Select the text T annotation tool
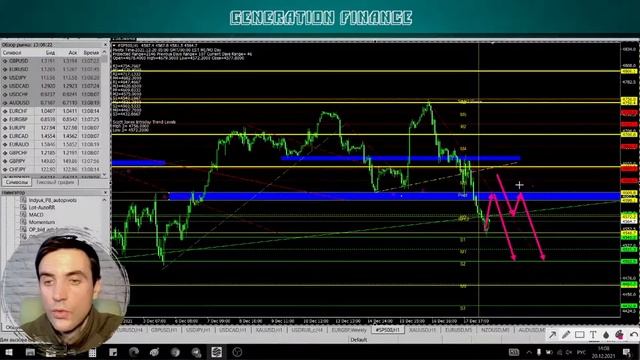Image resolution: width=640 pixels, height=360 pixels. pyautogui.click(x=593, y=335)
